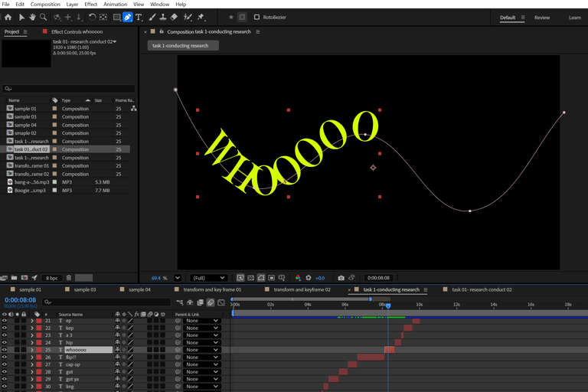
Task: Enable the RotoBezier checkbox
Action: click(256, 17)
